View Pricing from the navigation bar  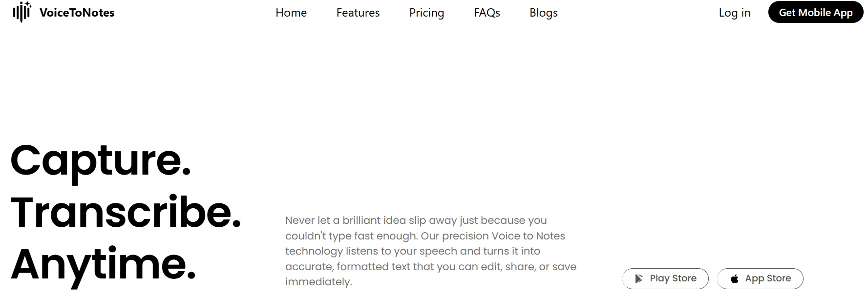[x=426, y=13]
